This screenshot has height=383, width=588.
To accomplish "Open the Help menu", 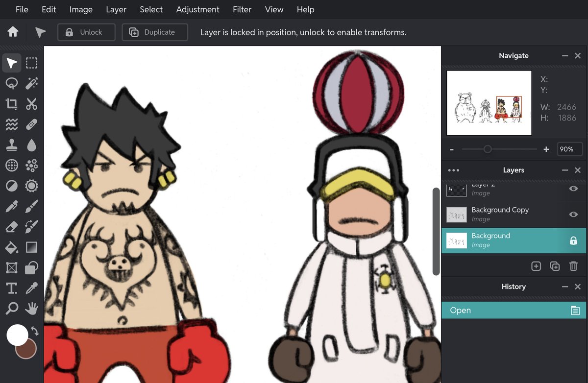I will tap(305, 9).
